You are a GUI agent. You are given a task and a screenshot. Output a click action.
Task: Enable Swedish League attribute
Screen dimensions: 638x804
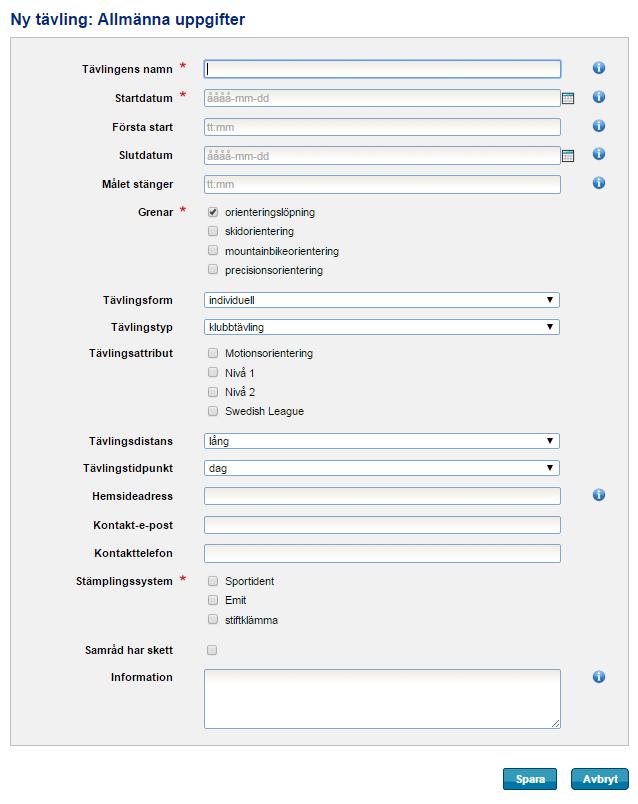213,411
